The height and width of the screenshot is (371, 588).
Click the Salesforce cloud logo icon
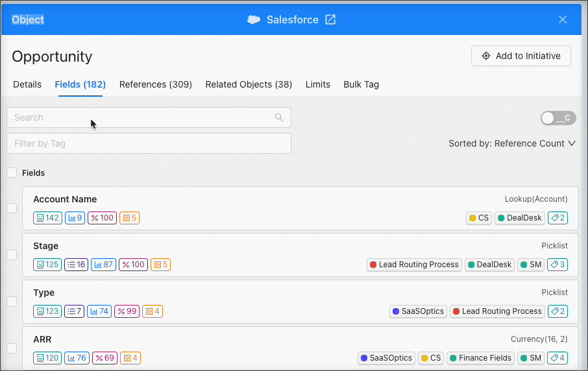(254, 19)
